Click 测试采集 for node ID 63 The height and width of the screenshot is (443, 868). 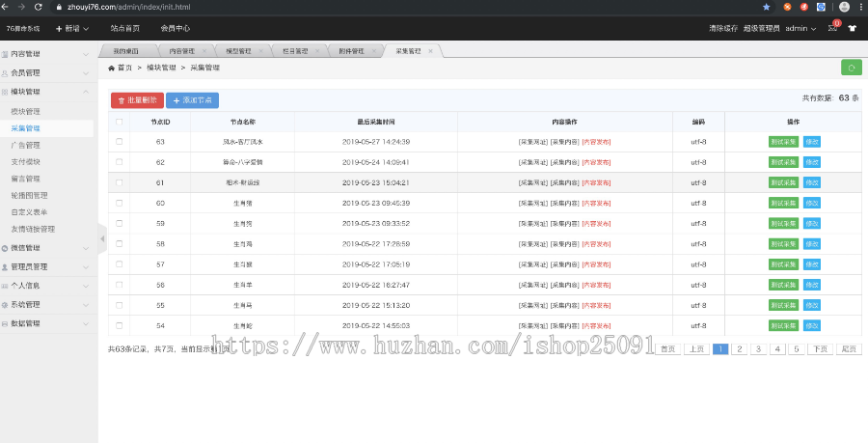[783, 142]
